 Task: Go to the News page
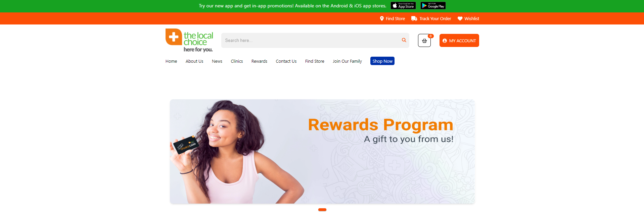217,61
